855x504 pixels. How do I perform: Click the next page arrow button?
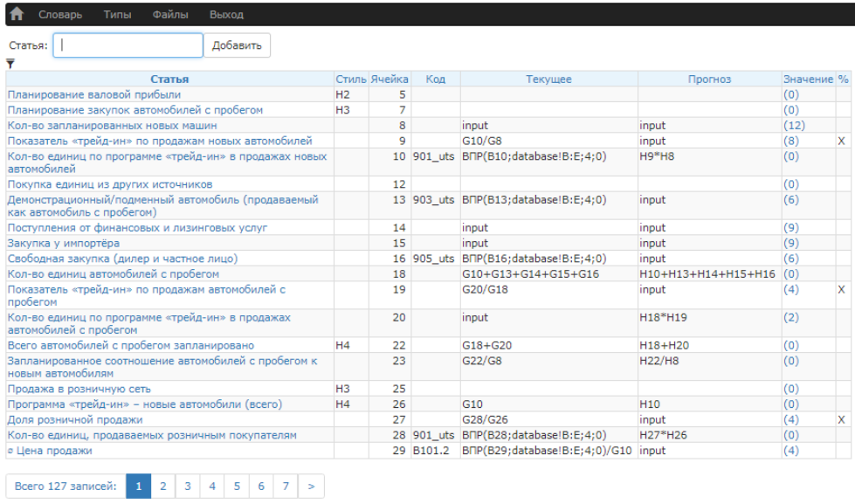coord(311,486)
